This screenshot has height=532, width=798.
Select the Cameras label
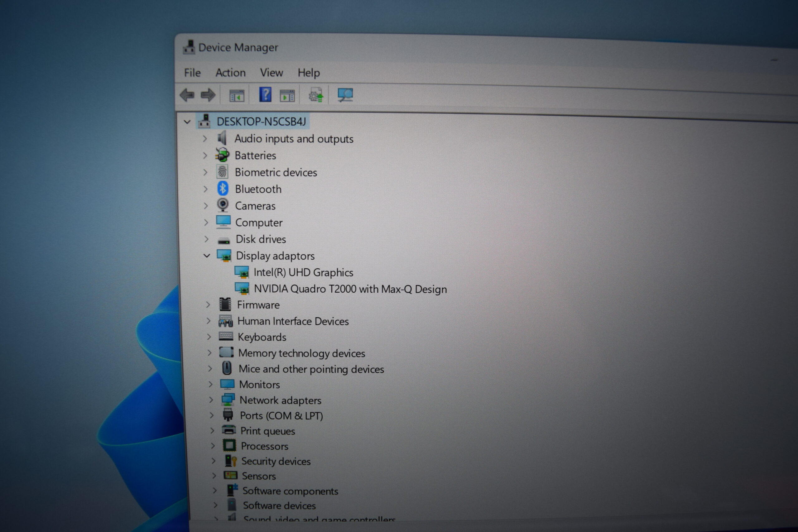click(x=255, y=206)
